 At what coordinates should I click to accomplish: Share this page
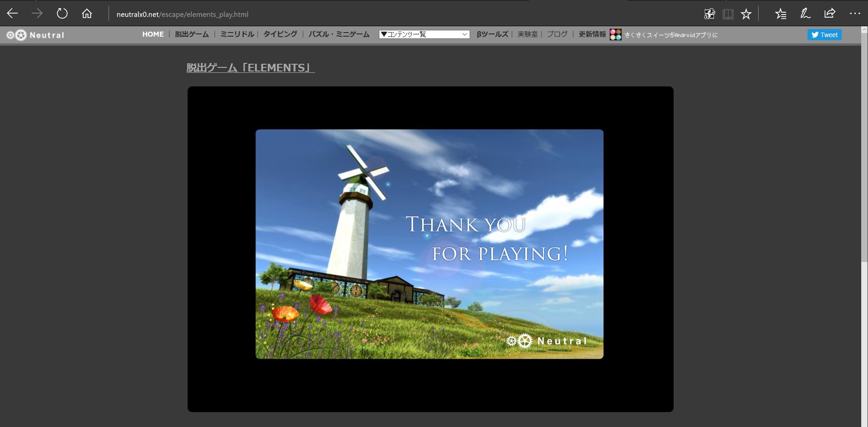pyautogui.click(x=830, y=14)
